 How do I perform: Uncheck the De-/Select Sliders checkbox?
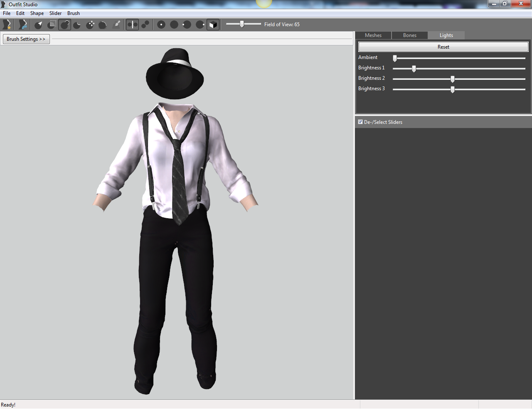click(360, 122)
